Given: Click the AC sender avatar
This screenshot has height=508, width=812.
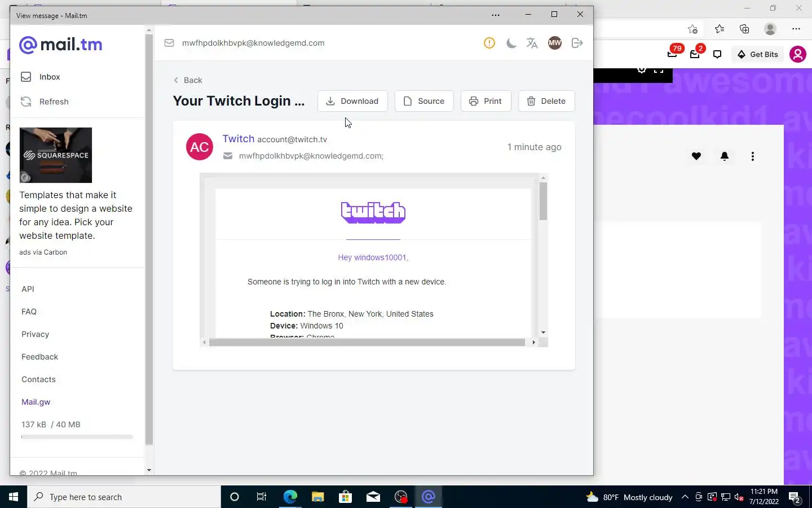Looking at the screenshot, I should [200, 147].
